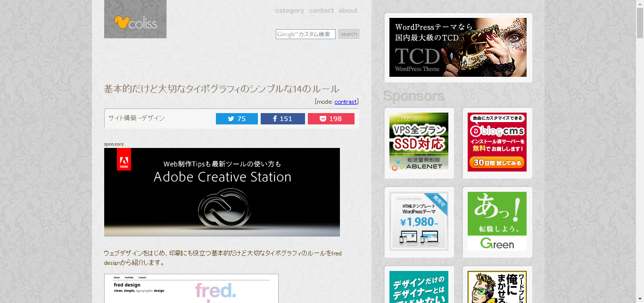Image resolution: width=644 pixels, height=303 pixels.
Task: Click the blog cms sponsor ad
Action: (x=497, y=142)
